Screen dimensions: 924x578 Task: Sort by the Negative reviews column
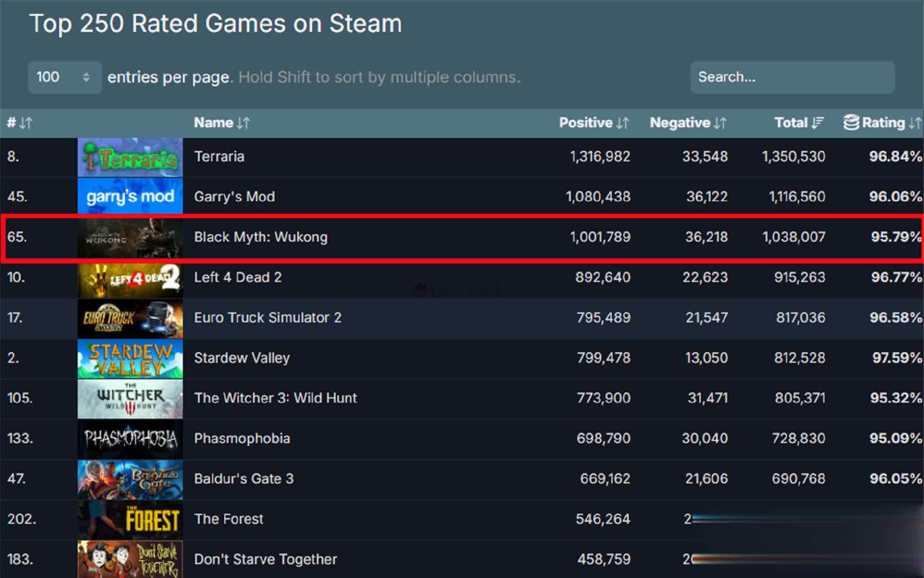[688, 123]
